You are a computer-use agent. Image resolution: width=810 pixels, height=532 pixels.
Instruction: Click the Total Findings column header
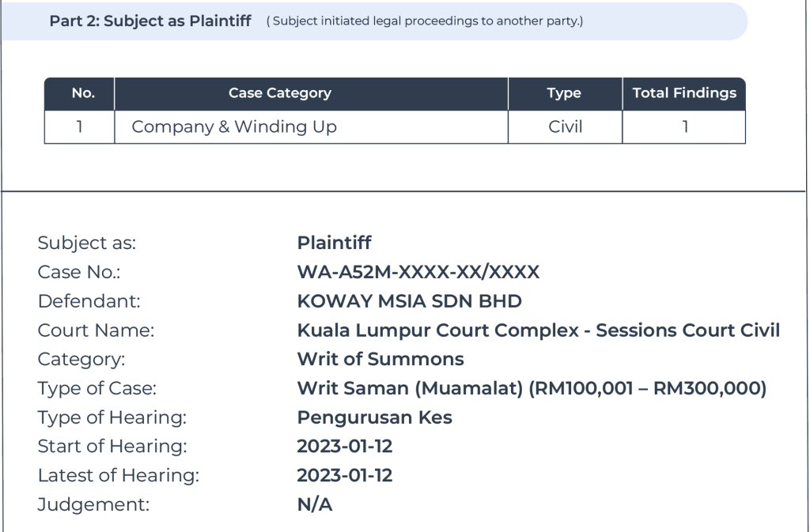(684, 93)
